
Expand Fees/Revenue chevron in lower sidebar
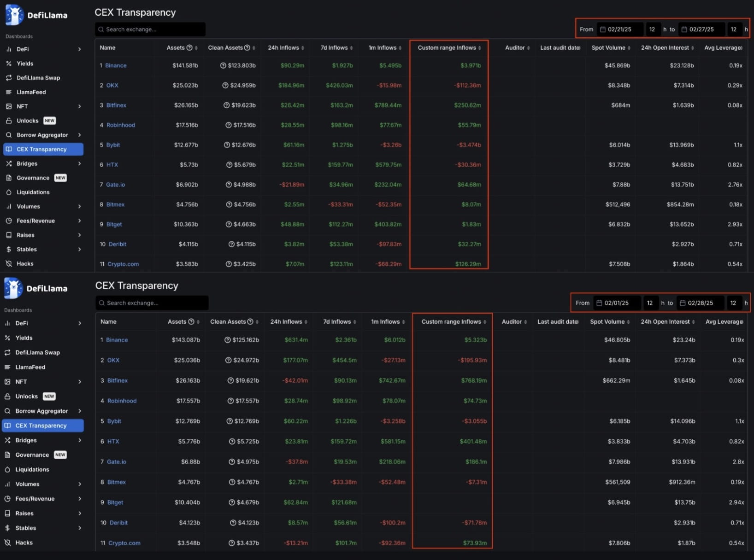coord(79,499)
